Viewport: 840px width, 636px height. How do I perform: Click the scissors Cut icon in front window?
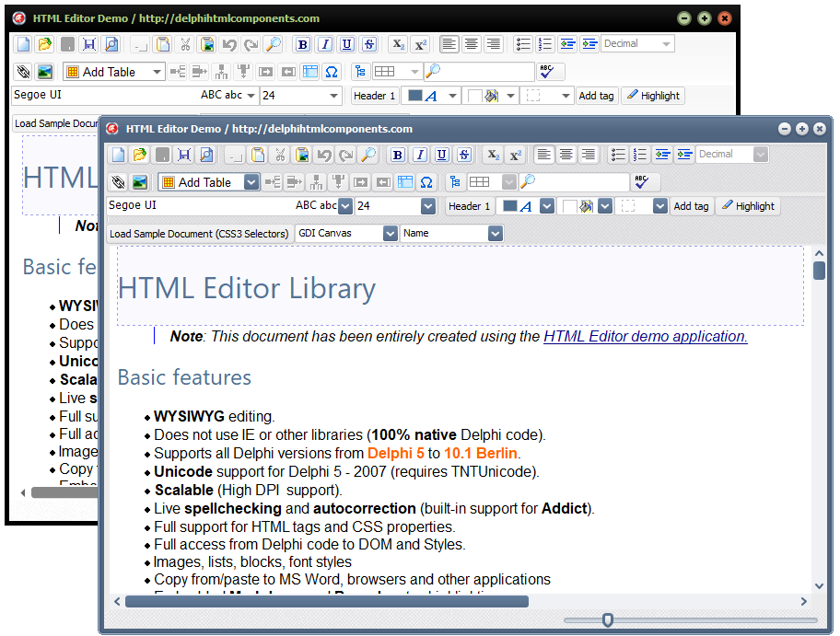tap(280, 155)
